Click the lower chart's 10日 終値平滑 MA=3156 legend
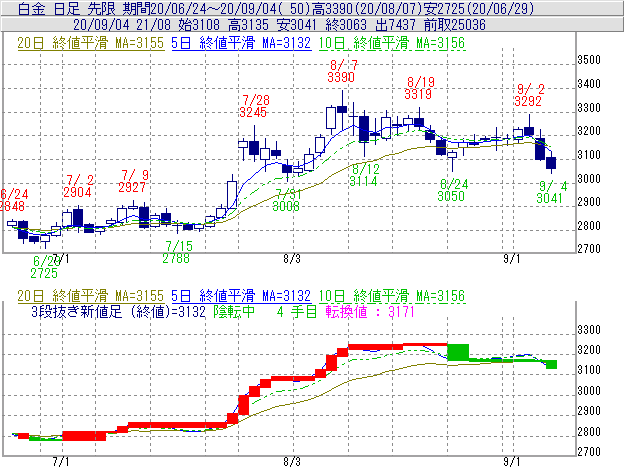624x474 pixels. coord(392,296)
